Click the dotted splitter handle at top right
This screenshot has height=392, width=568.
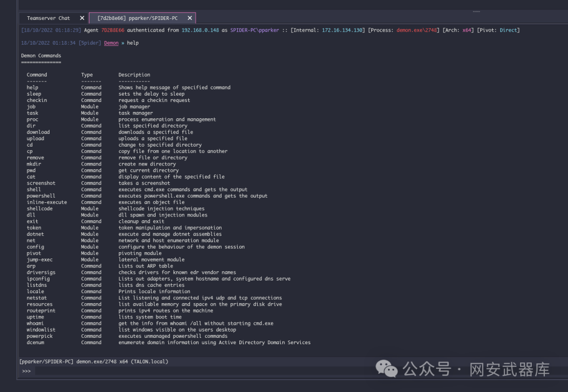pyautogui.click(x=476, y=12)
